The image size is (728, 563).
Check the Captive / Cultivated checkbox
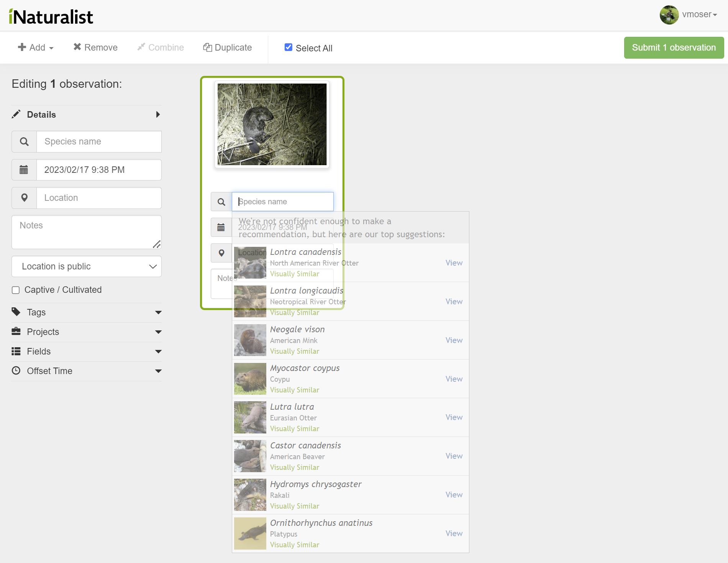pyautogui.click(x=16, y=290)
